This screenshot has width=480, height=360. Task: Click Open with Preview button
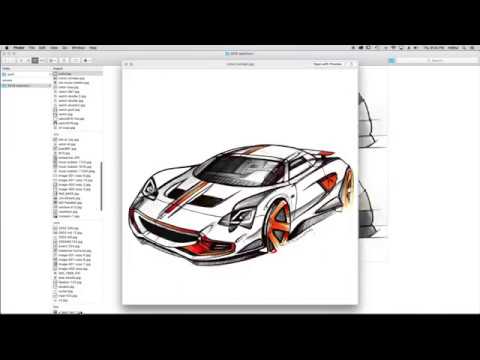click(328, 64)
